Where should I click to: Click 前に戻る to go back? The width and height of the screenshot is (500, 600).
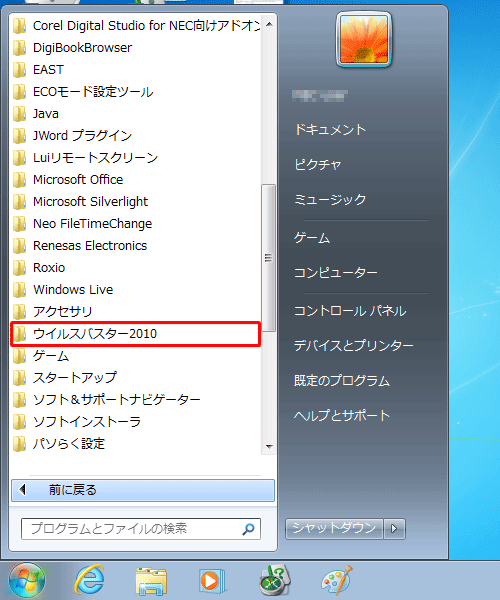pyautogui.click(x=143, y=490)
